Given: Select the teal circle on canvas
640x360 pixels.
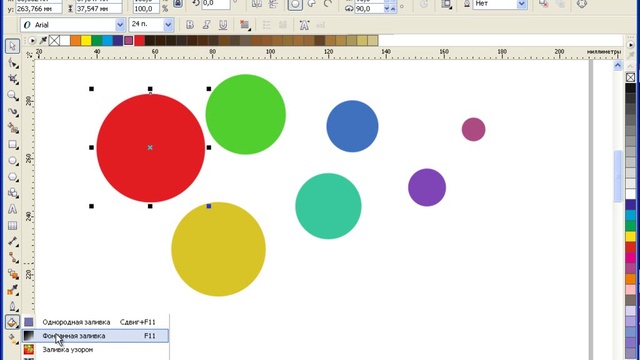Looking at the screenshot, I should (x=328, y=206).
